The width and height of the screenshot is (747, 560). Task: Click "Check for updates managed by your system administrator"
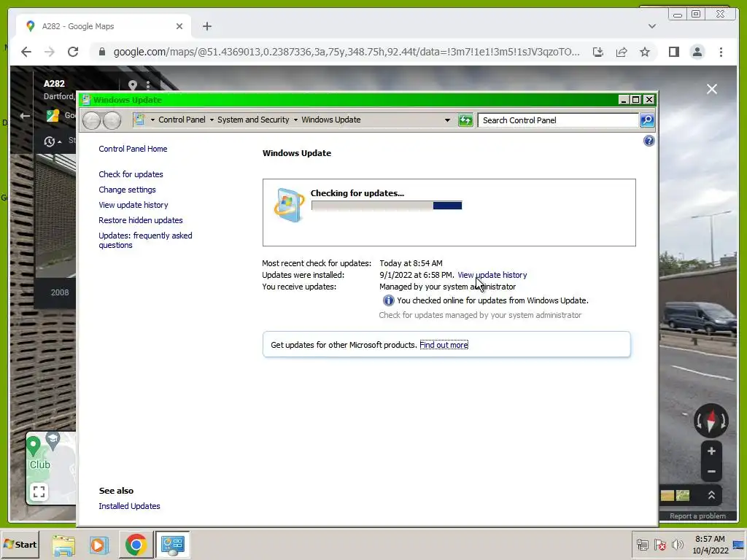pyautogui.click(x=480, y=315)
